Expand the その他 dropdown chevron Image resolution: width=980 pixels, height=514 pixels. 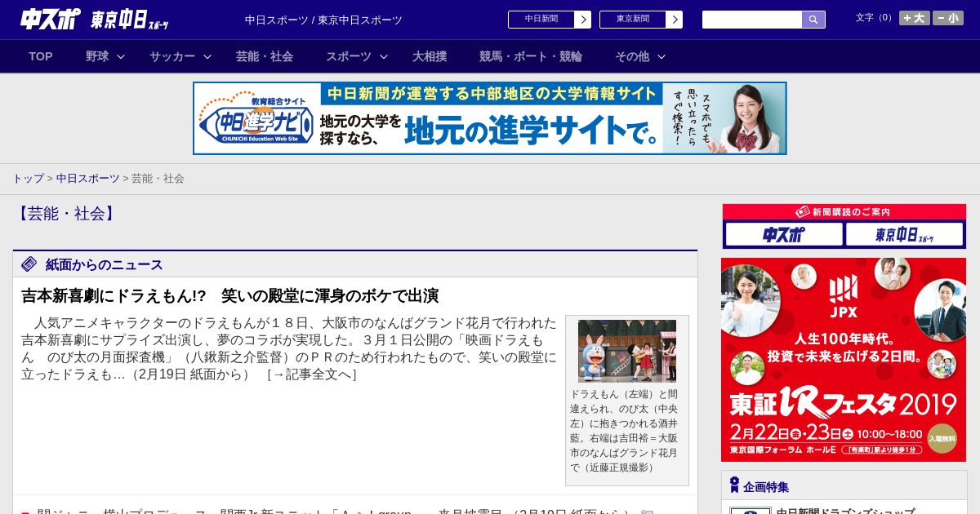tap(661, 56)
